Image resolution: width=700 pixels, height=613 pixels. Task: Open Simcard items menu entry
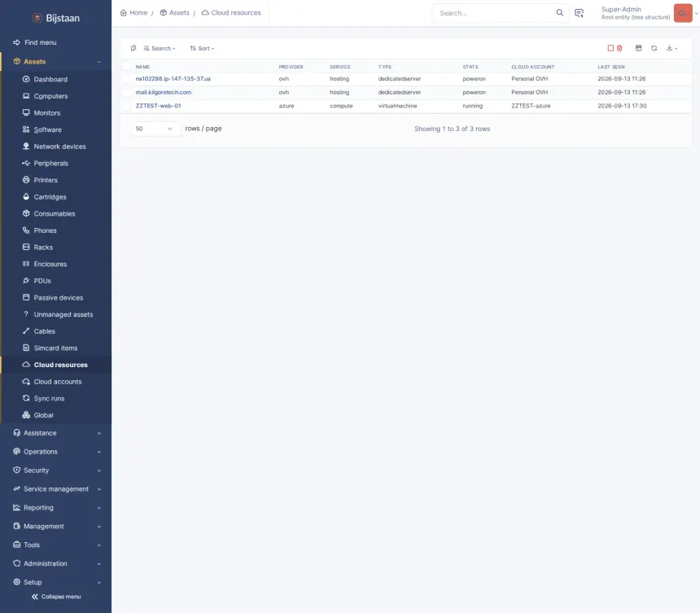(55, 348)
